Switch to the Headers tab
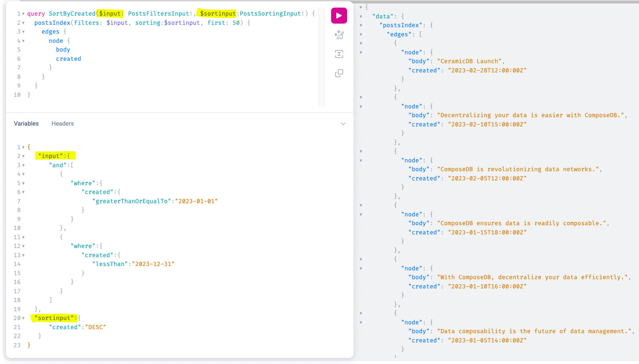The image size is (639, 364). click(63, 124)
